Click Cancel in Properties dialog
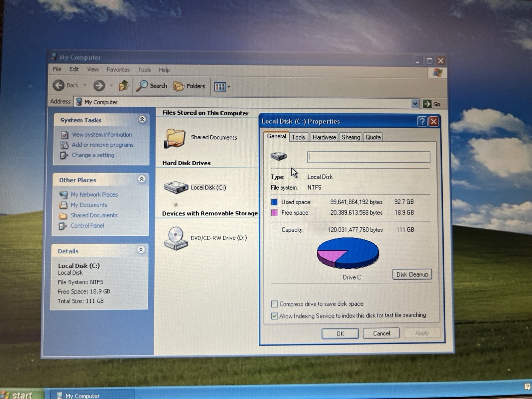This screenshot has height=399, width=532. point(381,333)
